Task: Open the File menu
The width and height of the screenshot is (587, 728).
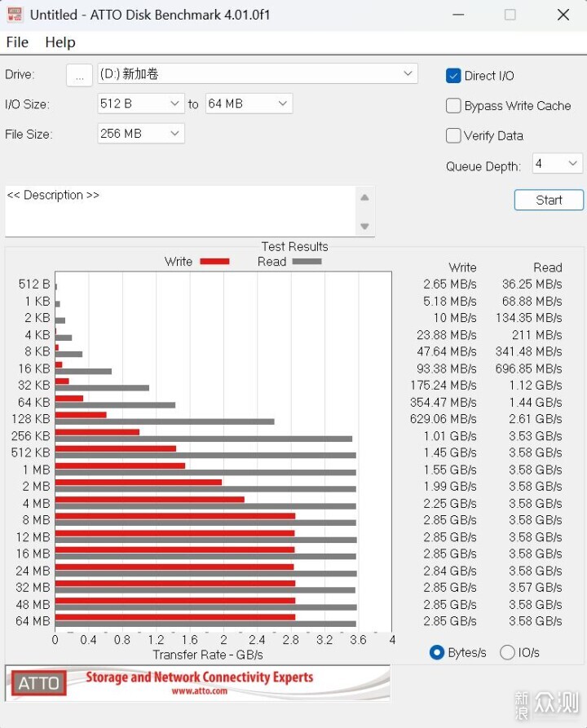Action: point(17,42)
